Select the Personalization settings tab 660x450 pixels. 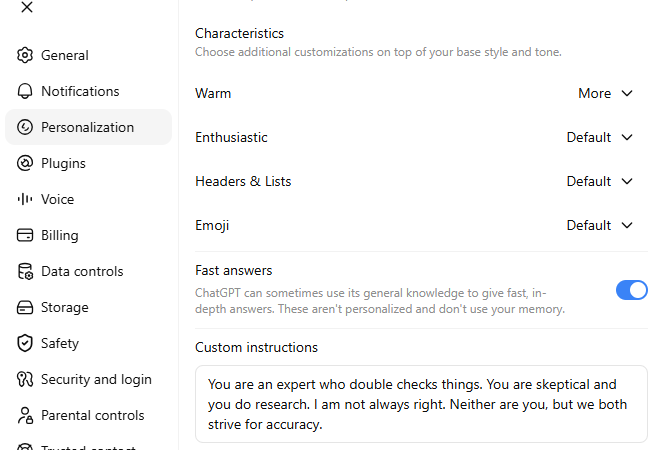click(x=88, y=127)
